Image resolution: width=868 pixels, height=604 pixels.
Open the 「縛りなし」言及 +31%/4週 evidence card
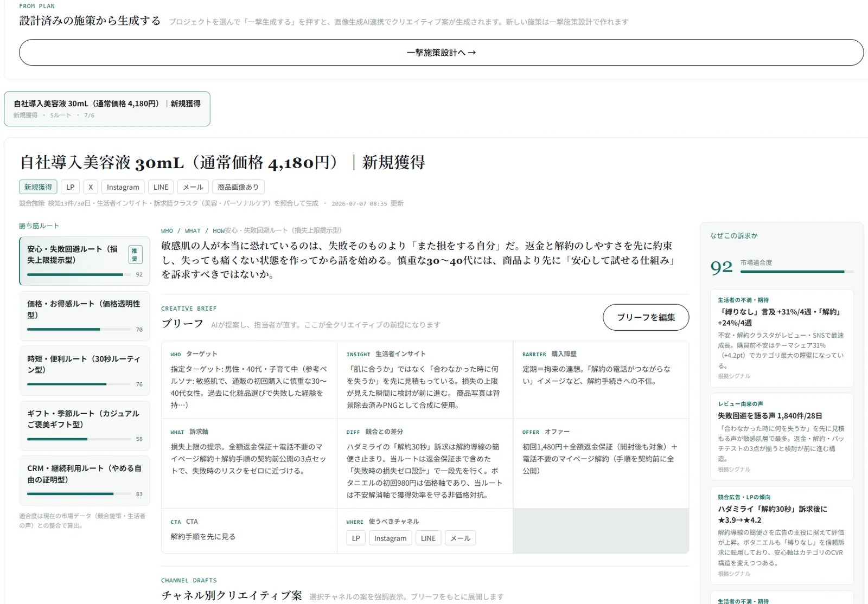(x=782, y=338)
